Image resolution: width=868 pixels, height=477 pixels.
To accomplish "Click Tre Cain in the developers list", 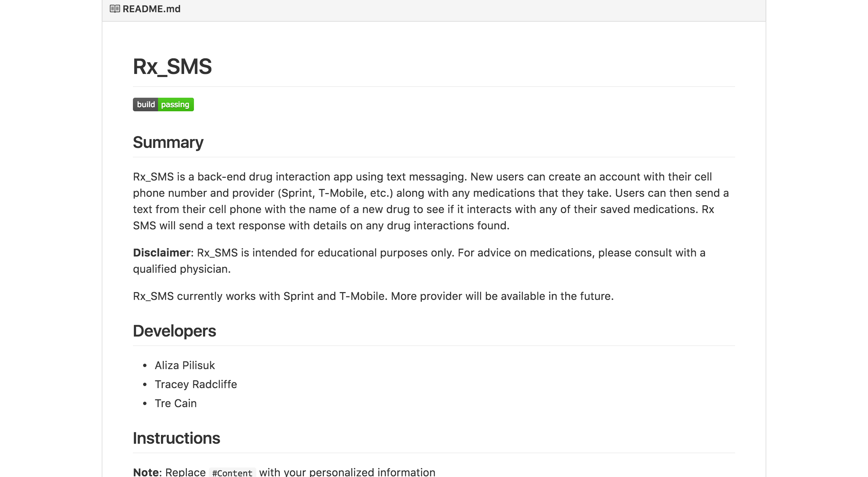I will [x=176, y=403].
